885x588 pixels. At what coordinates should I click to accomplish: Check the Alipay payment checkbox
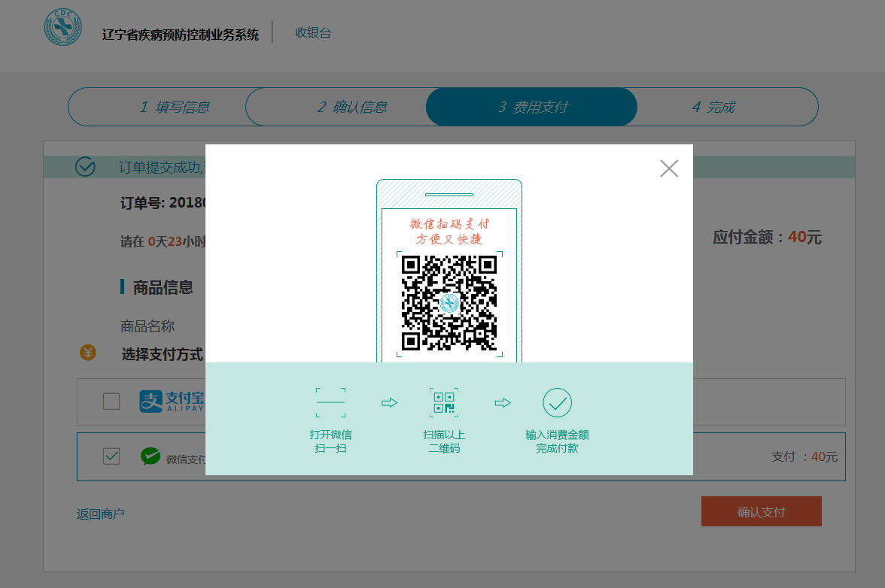pos(111,402)
